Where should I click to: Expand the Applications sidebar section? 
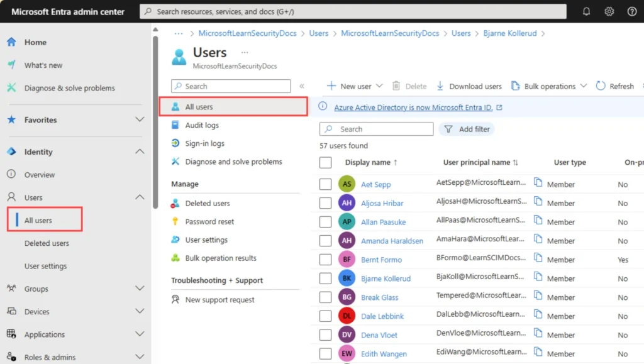click(140, 334)
